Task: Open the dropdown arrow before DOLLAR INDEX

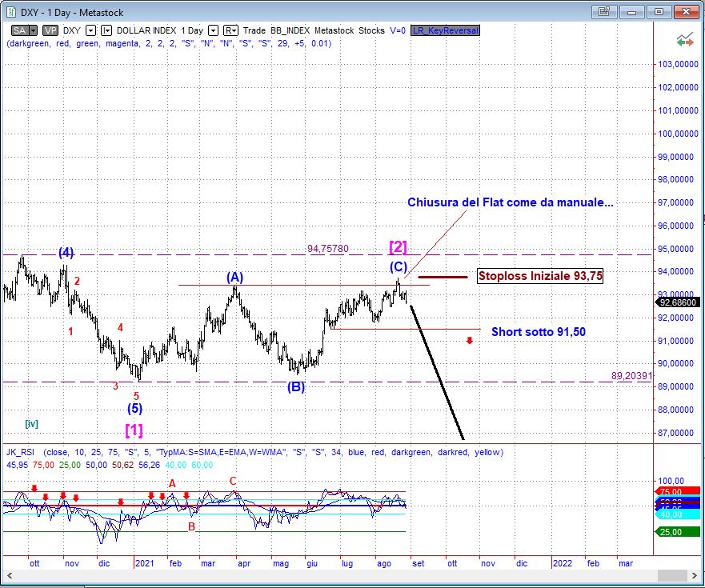Action: point(106,30)
